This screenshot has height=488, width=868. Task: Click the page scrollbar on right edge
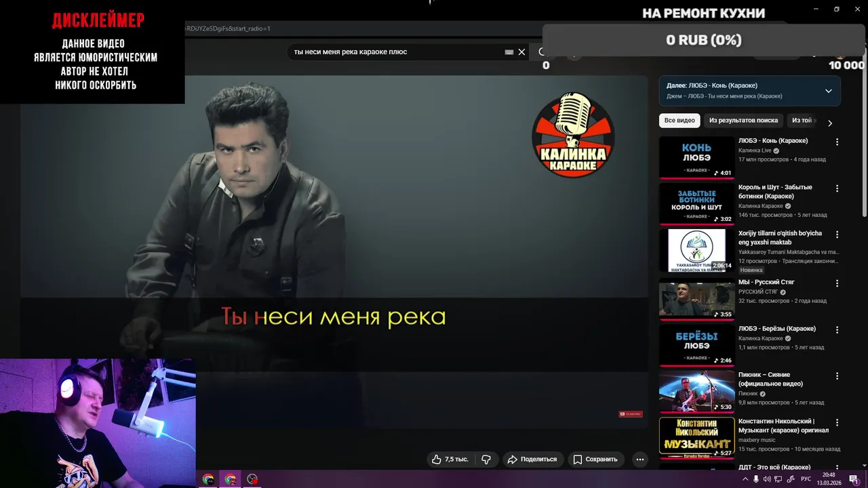pos(864,136)
